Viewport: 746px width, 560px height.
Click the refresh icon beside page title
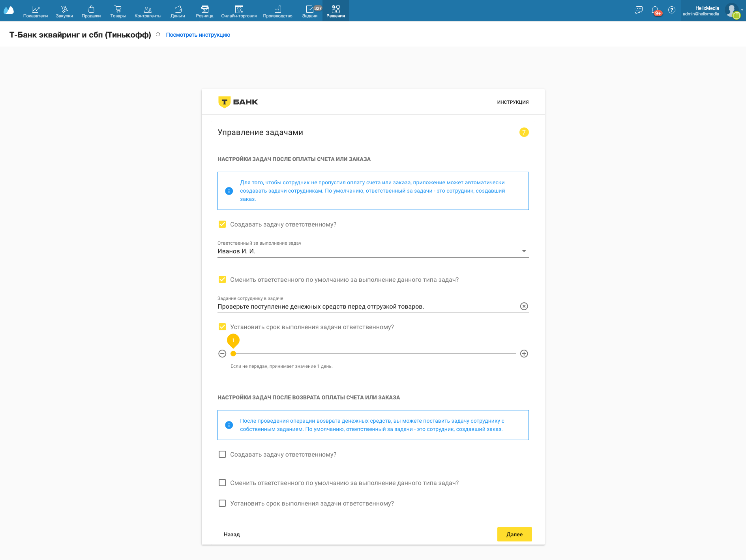(158, 35)
